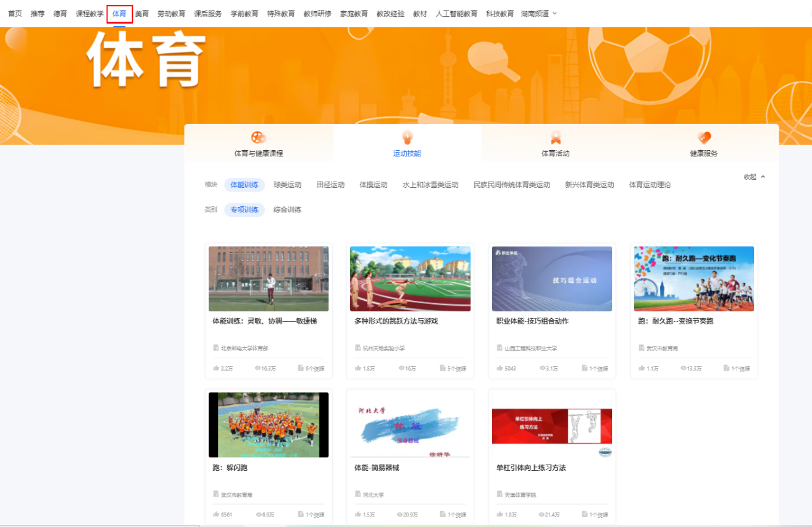Open 人工智能教育 in top navigation
The height and width of the screenshot is (527, 812).
pos(456,14)
